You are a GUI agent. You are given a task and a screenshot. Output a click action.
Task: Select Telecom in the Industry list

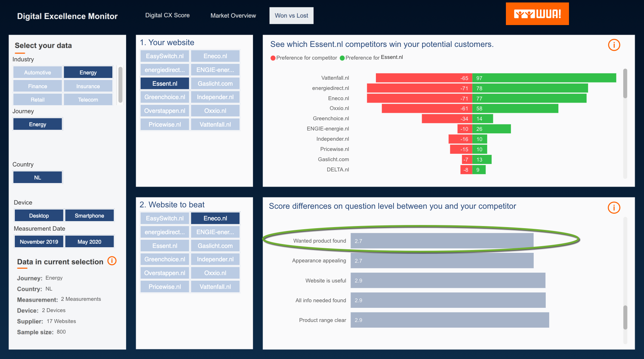click(x=88, y=100)
